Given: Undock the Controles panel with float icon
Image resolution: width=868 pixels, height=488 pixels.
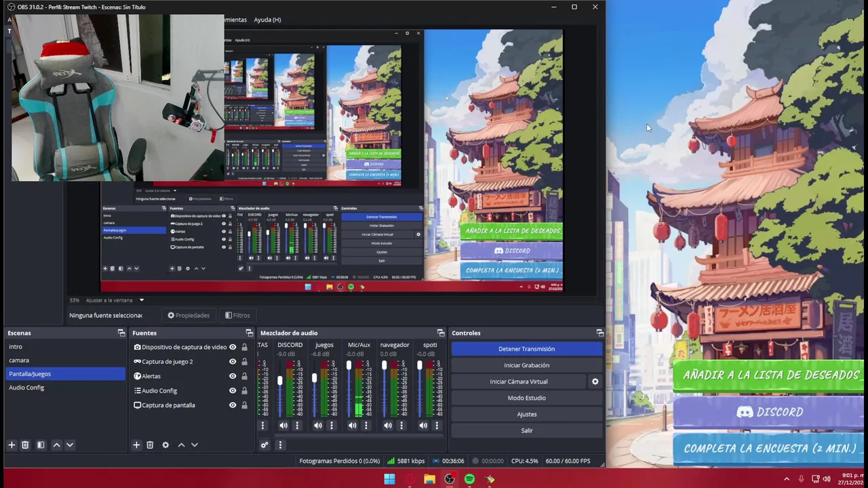Looking at the screenshot, I should click(x=599, y=333).
